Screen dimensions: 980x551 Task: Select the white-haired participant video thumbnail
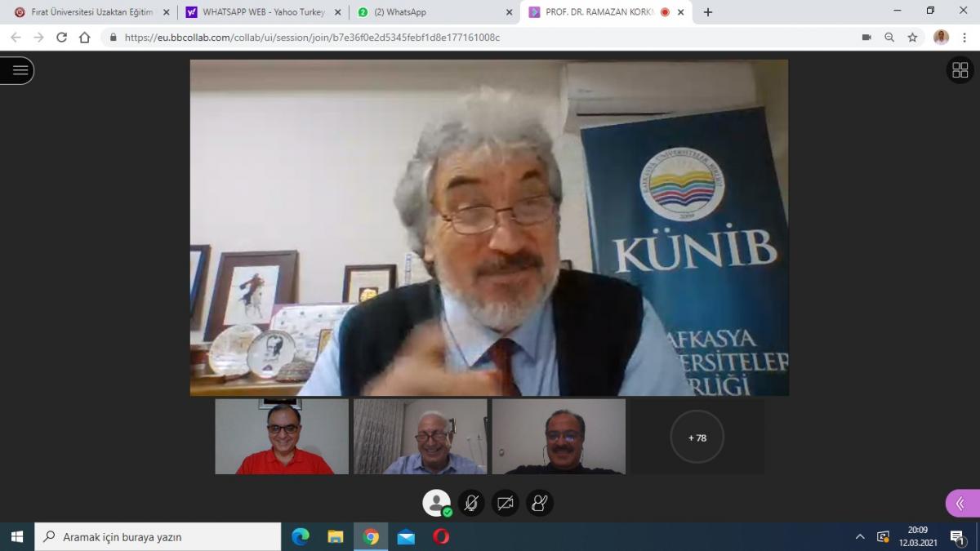pos(420,436)
